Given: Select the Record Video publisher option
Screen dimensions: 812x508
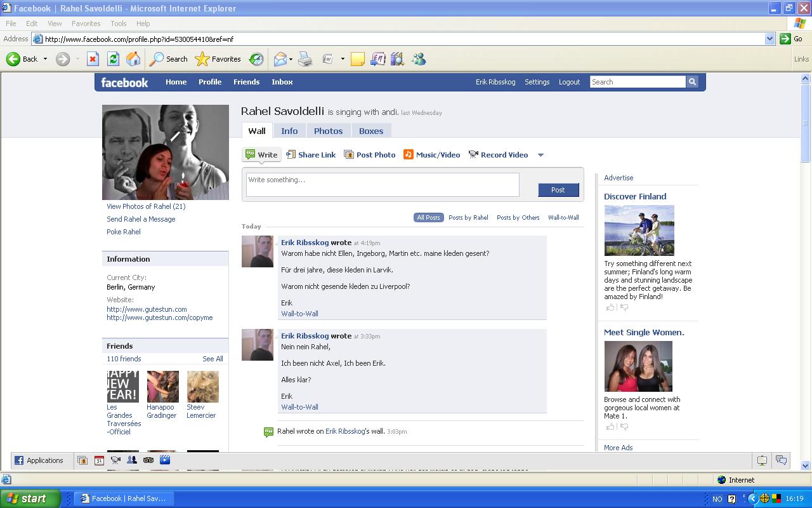Looking at the screenshot, I should pyautogui.click(x=498, y=155).
